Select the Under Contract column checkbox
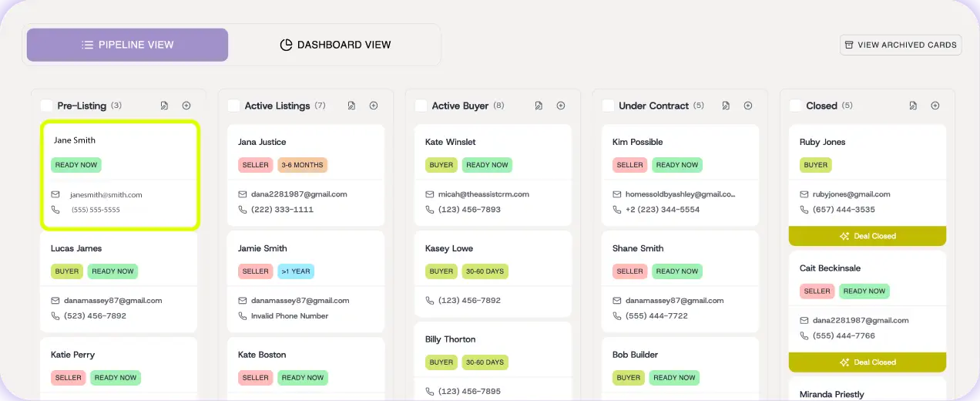The image size is (980, 401). click(x=608, y=106)
